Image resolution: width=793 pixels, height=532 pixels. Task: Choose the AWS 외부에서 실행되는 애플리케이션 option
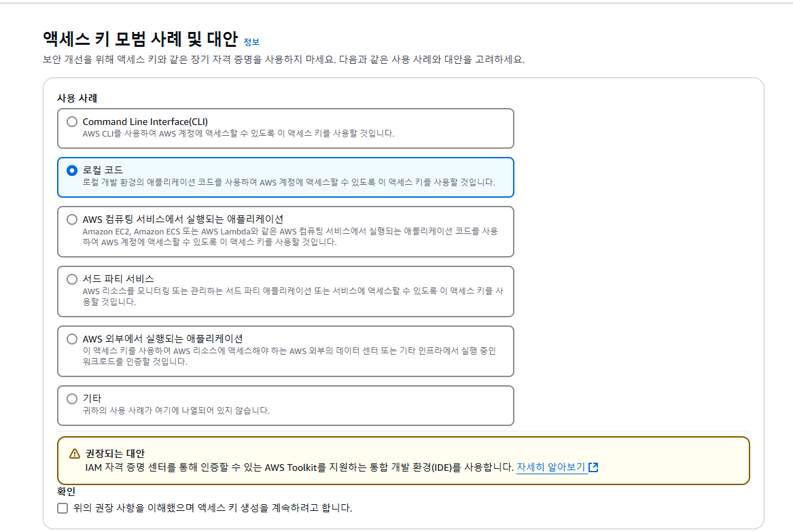pyautogui.click(x=71, y=338)
